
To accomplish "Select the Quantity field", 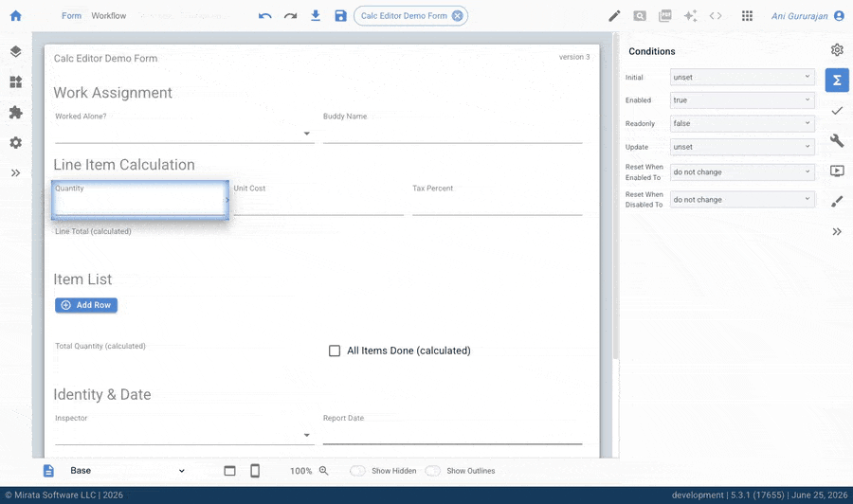I will click(x=140, y=200).
